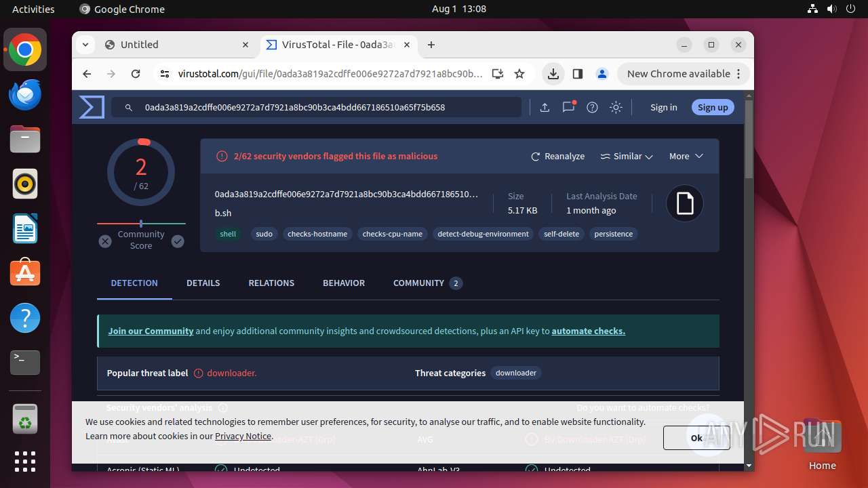This screenshot has width=868, height=488.
Task: Click the detect-debug-environment tag
Action: [484, 234]
